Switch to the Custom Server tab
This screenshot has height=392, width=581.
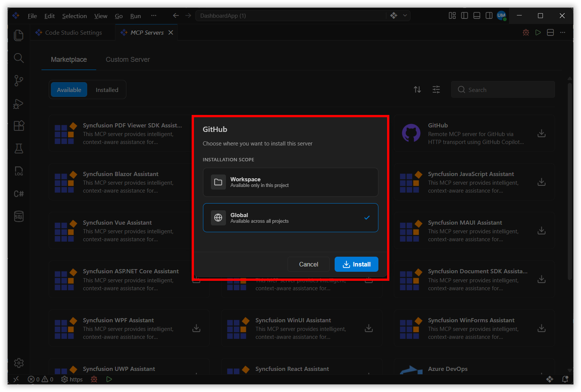click(128, 60)
